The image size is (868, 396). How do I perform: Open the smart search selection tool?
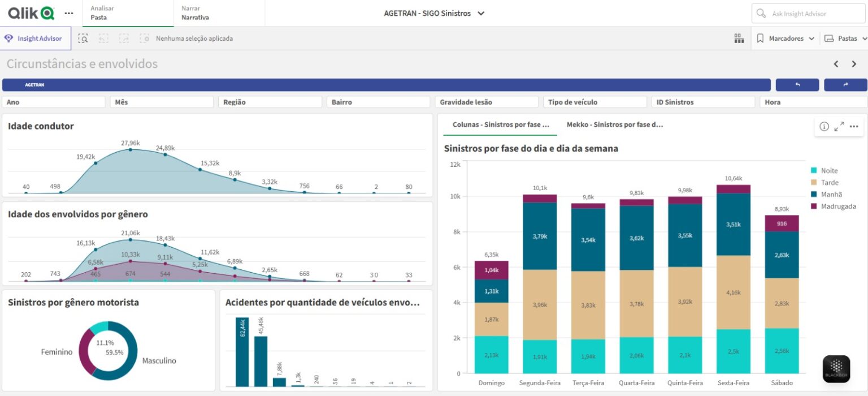pos(83,38)
